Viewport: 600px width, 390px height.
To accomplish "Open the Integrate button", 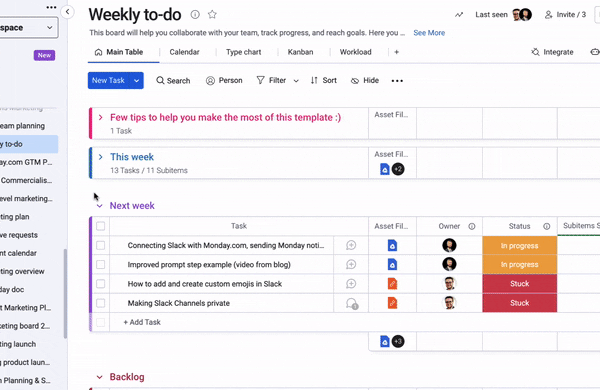I will [x=552, y=52].
